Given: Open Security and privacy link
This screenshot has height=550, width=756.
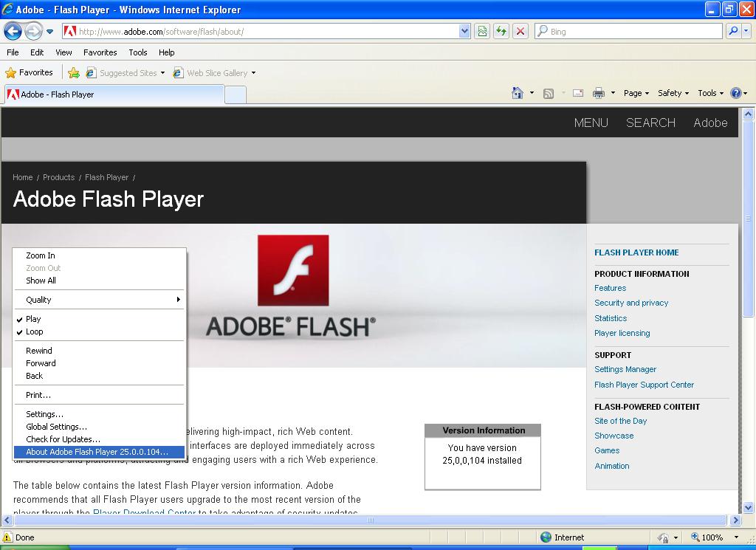Looking at the screenshot, I should tap(631, 303).
